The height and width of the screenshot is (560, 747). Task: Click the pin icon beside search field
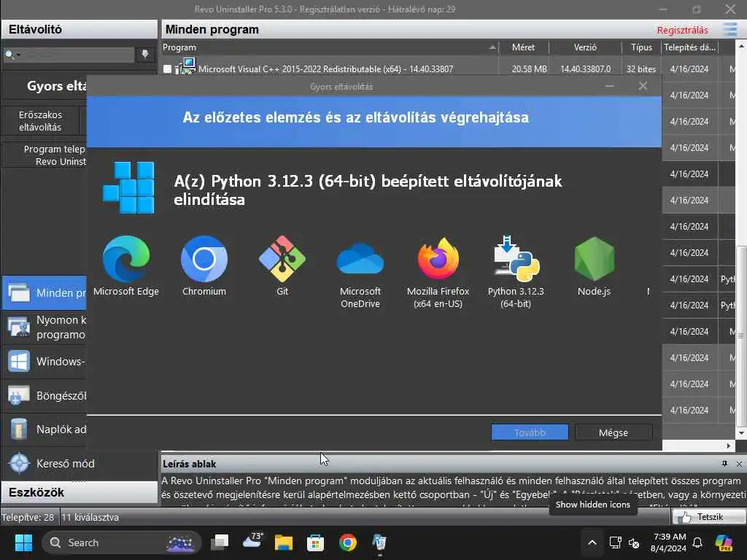pos(145,54)
